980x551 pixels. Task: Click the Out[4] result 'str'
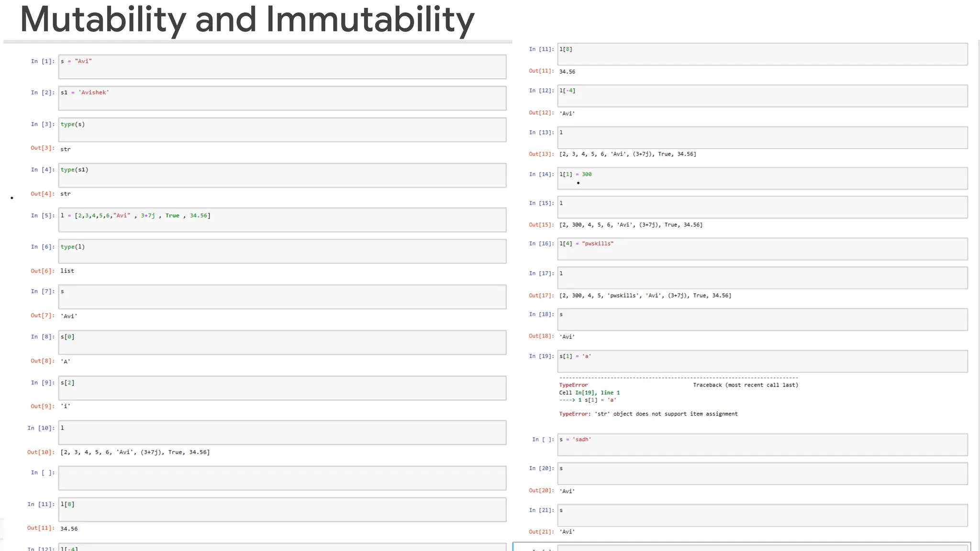pos(66,194)
